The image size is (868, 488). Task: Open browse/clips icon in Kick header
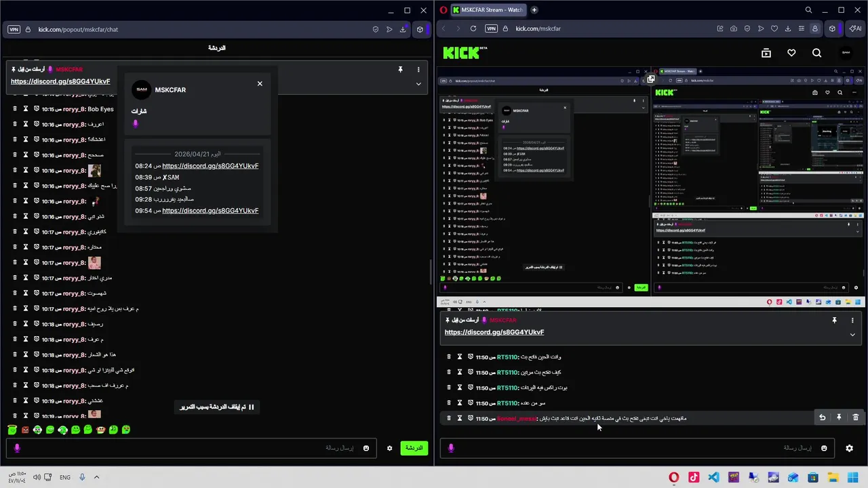coord(766,53)
